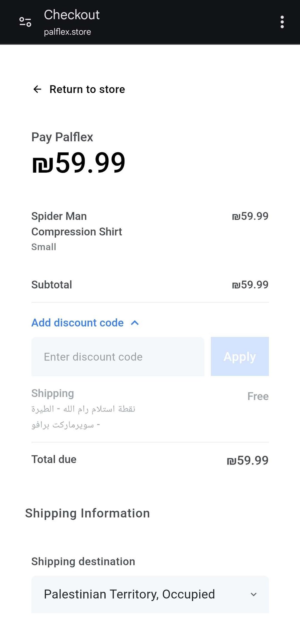Click the Free shipping cost label
300x644 pixels.
258,396
